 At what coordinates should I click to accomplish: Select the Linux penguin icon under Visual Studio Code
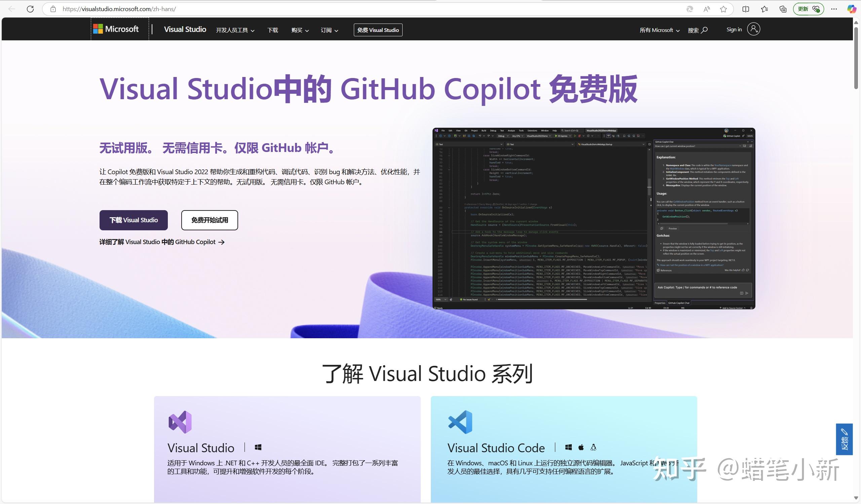[594, 447]
